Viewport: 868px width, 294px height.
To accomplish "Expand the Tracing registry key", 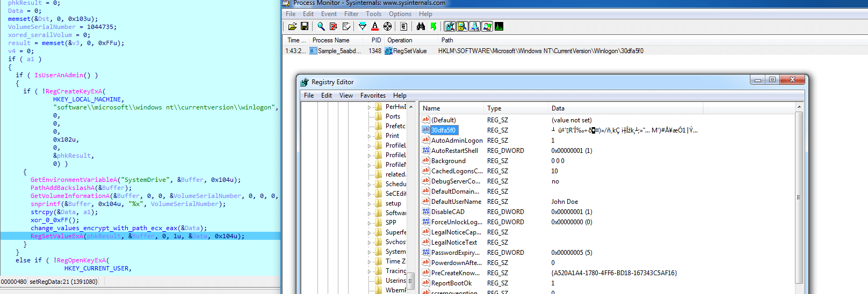I will coord(370,271).
